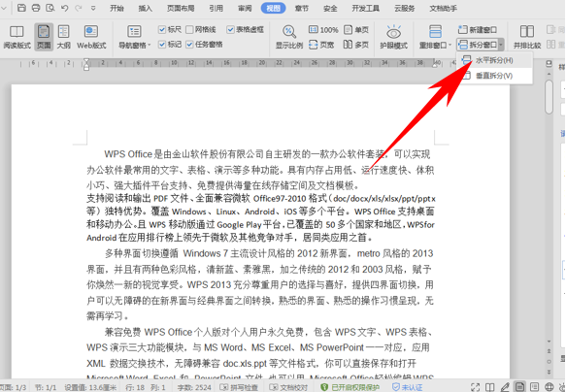Screen dimensions: 566x392
Task: Click 设置值: 13.6厘米 in status bar
Action: (90, 387)
